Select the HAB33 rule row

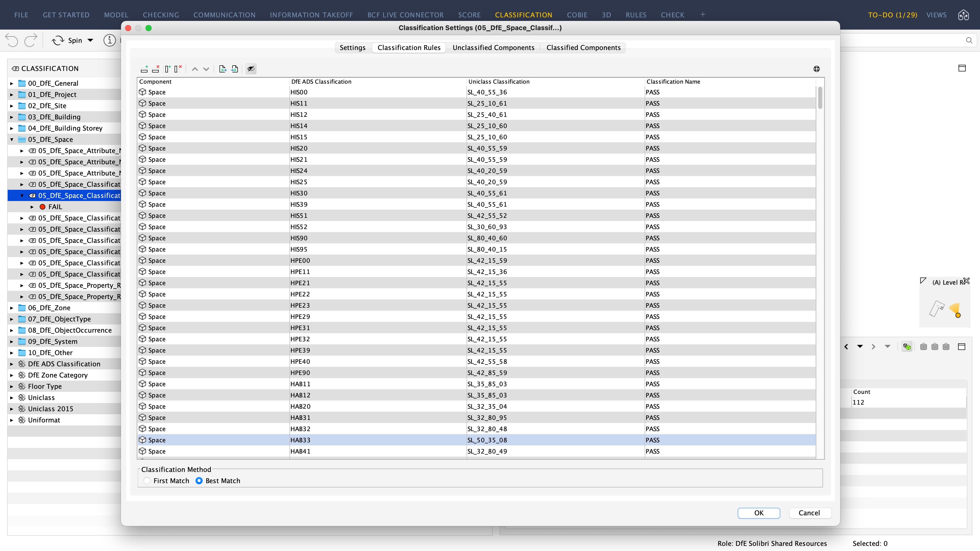[477, 440]
